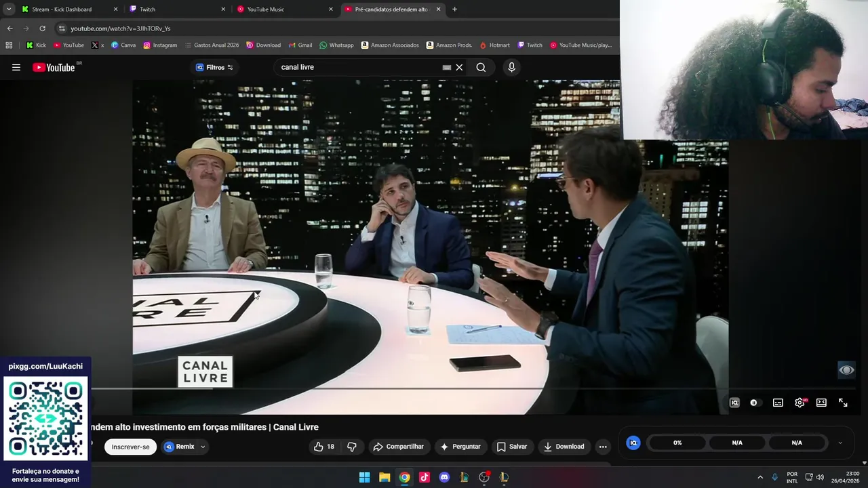The image size is (868, 488).
Task: Subscribe with the Inscrever-se button
Action: point(130,447)
